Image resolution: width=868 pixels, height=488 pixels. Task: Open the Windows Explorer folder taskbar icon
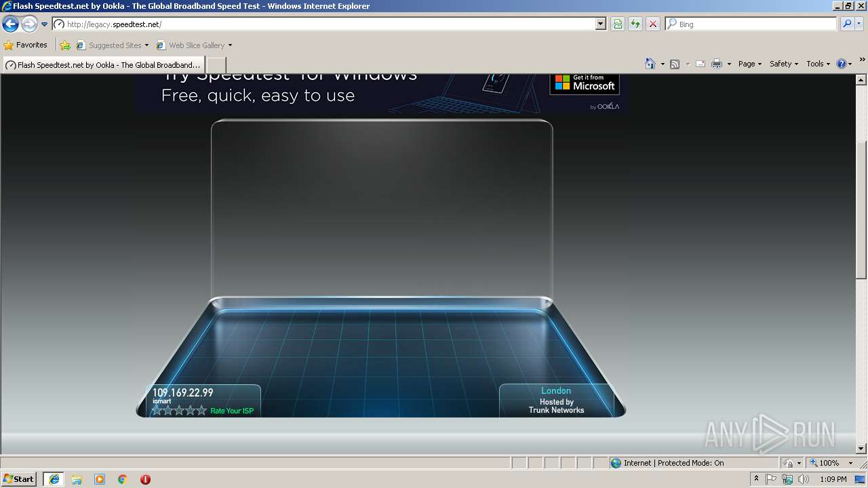tap(77, 479)
